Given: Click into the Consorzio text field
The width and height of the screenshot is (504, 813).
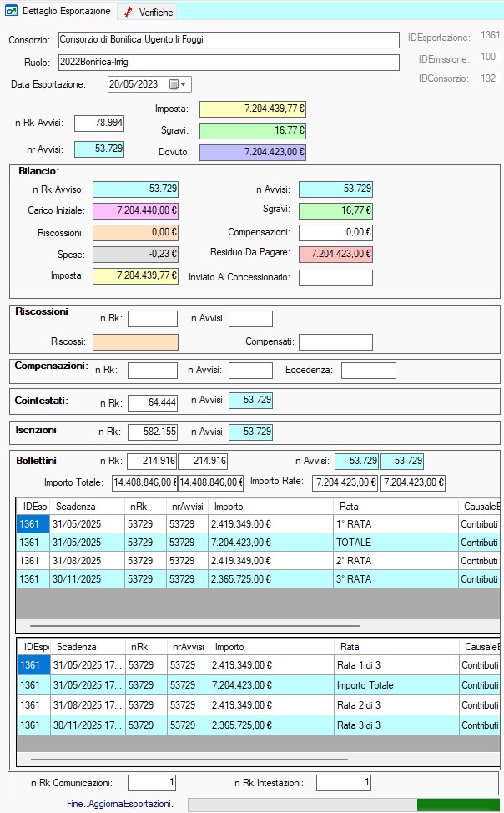Looking at the screenshot, I should (x=228, y=40).
